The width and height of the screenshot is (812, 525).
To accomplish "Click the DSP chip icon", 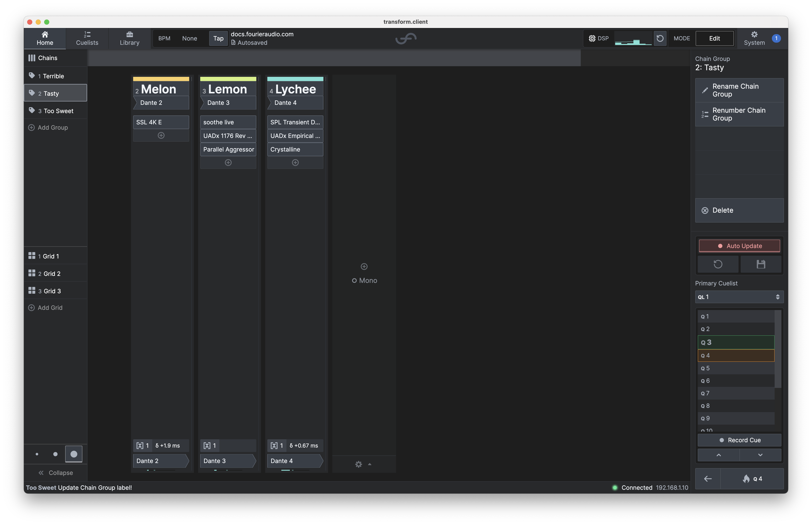I will (592, 38).
